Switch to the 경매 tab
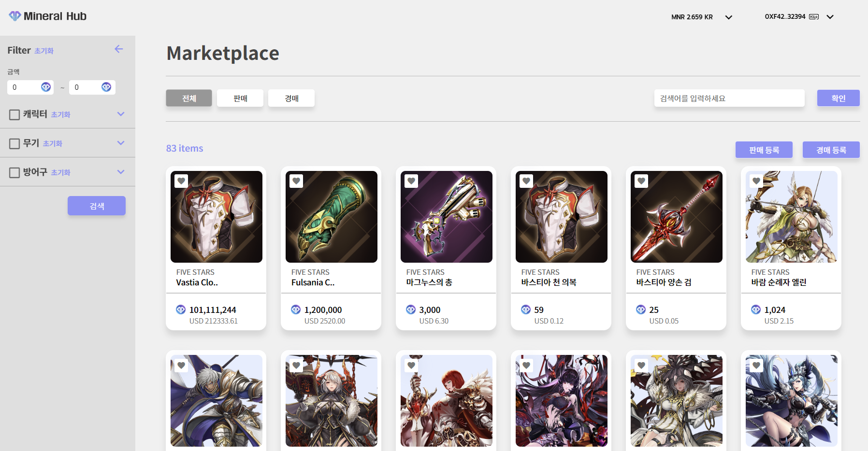The width and height of the screenshot is (868, 451). (x=291, y=98)
